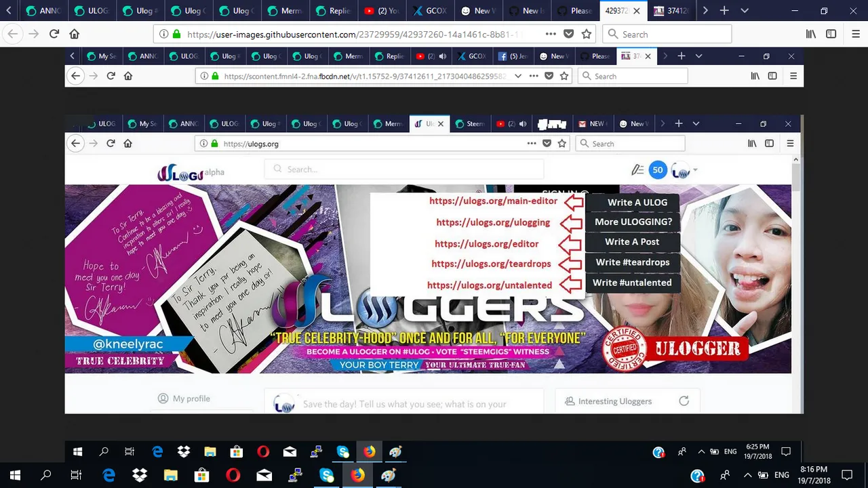Open the profile avatar dropdown on ulogs.org
Image resolution: width=868 pixels, height=488 pixels.
(x=684, y=171)
